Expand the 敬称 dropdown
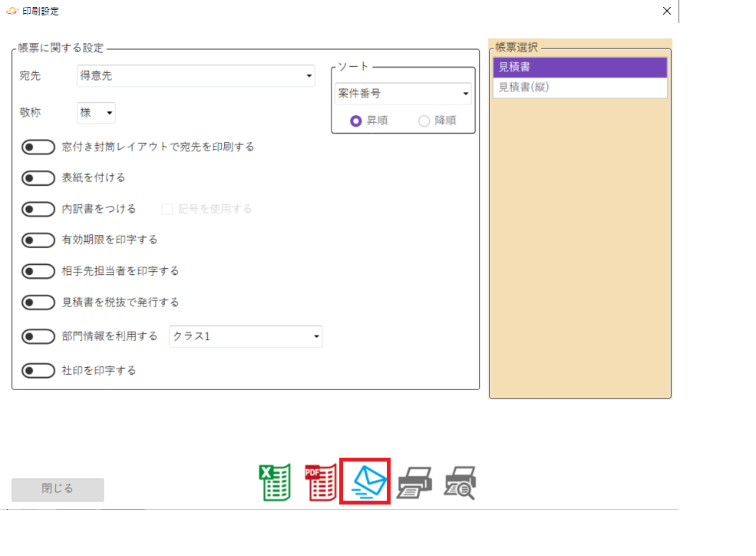The width and height of the screenshot is (756, 556). click(96, 113)
